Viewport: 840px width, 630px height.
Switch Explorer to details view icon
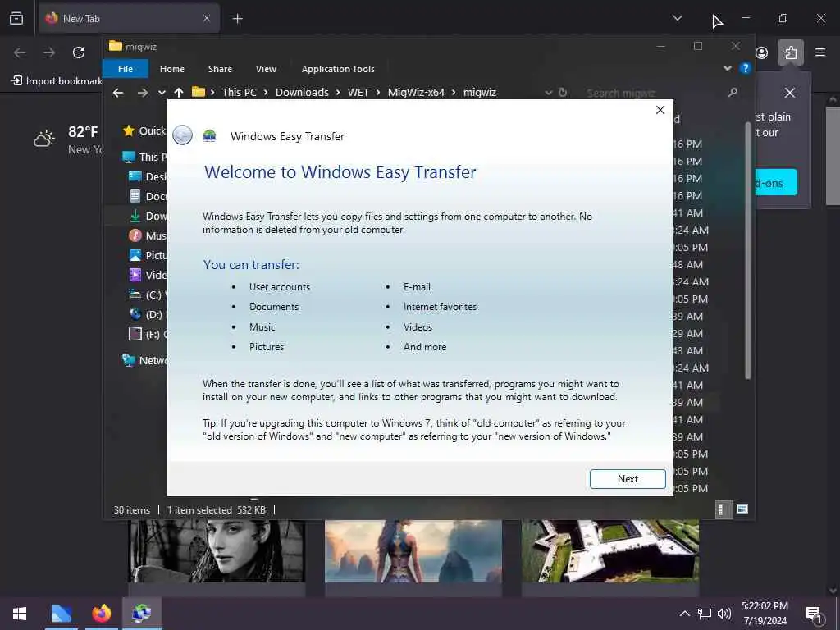point(724,509)
